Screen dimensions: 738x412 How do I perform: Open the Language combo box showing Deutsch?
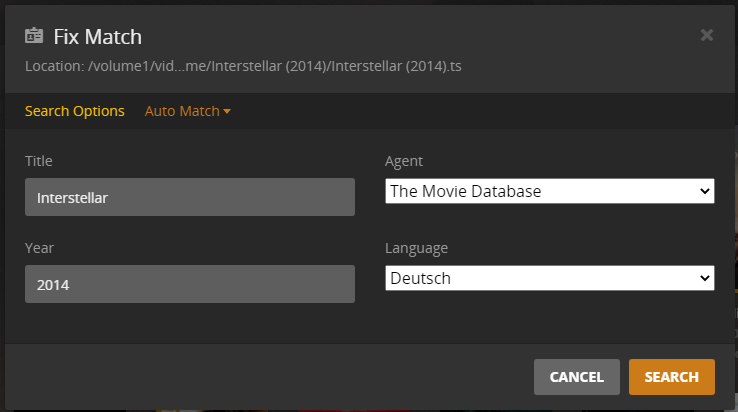[x=540, y=278]
